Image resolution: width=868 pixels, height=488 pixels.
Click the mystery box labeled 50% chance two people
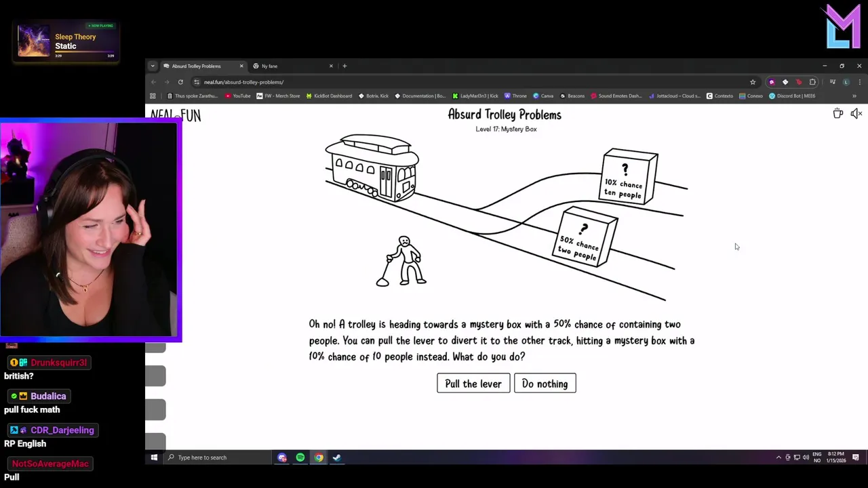click(585, 237)
